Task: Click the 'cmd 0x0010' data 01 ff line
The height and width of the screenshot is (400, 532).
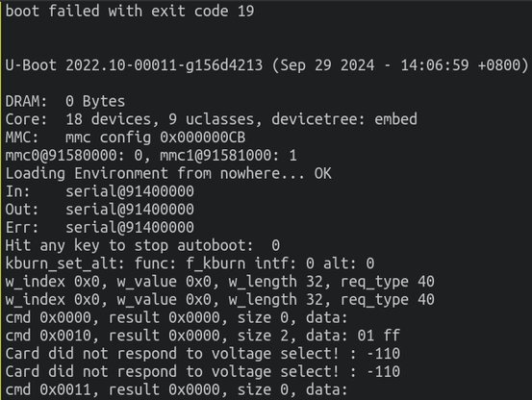Action: tap(203, 336)
